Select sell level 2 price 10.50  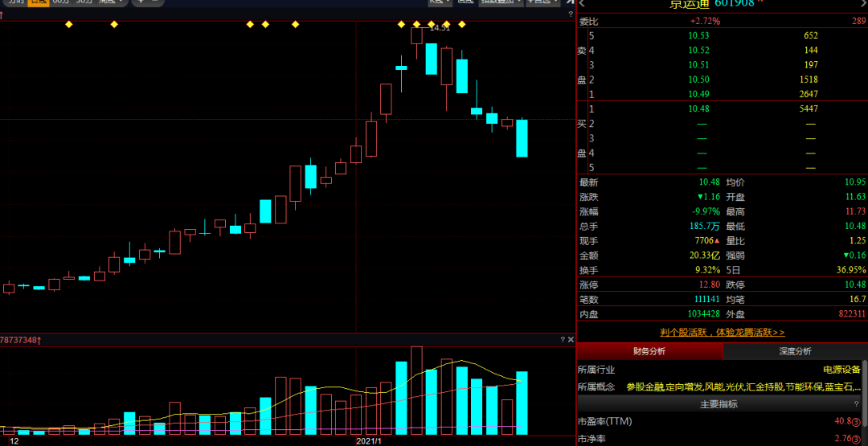(x=698, y=80)
